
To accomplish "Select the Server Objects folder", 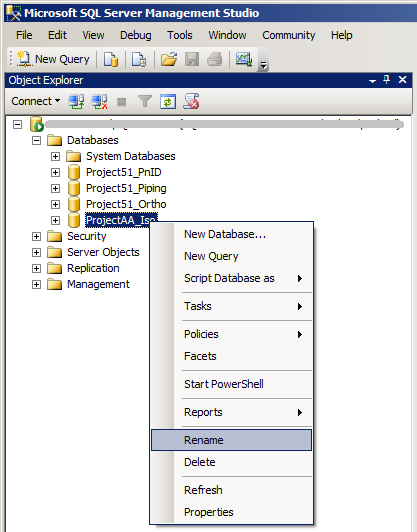I will (x=103, y=252).
